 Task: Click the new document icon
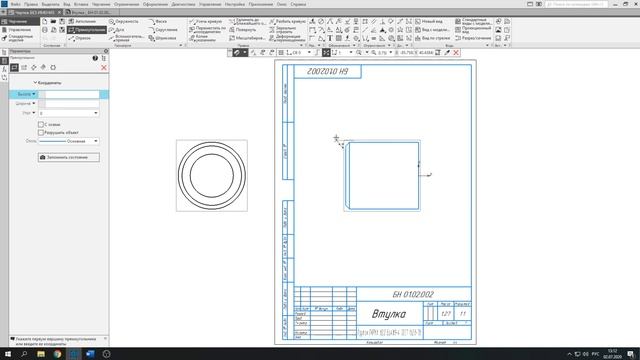pos(45,21)
